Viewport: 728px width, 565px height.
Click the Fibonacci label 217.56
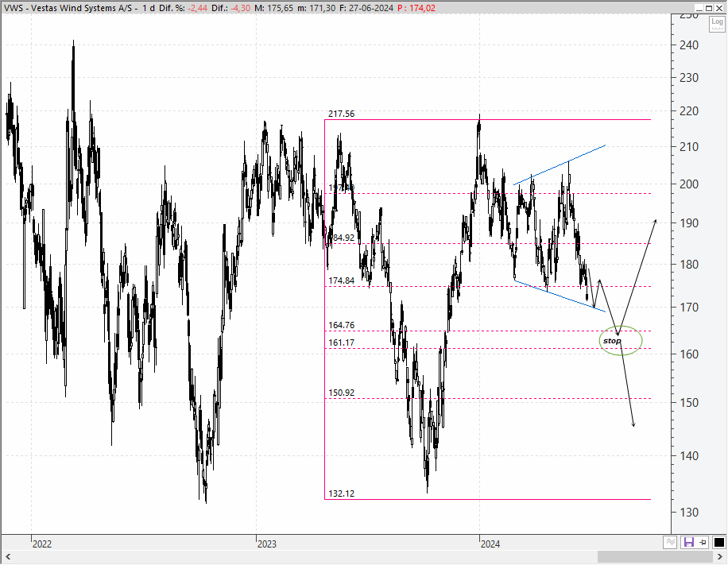[x=341, y=114]
